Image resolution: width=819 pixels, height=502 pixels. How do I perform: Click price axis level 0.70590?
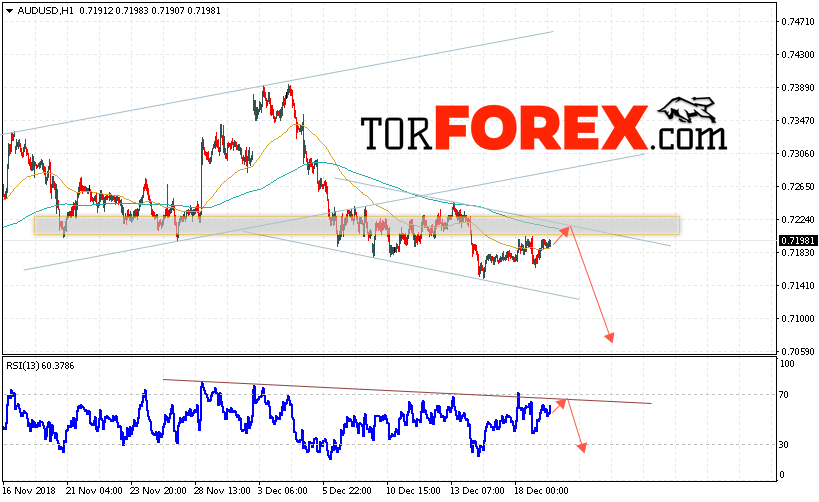click(798, 352)
